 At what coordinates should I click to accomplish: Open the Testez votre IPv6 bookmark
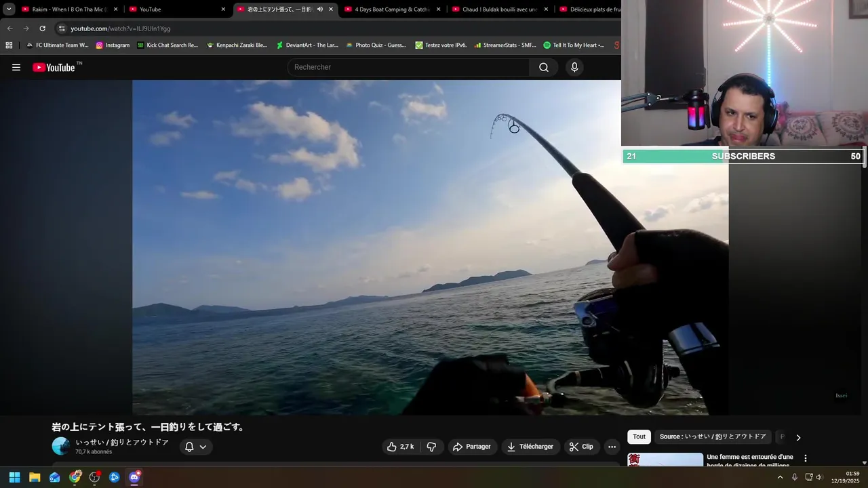tap(441, 45)
